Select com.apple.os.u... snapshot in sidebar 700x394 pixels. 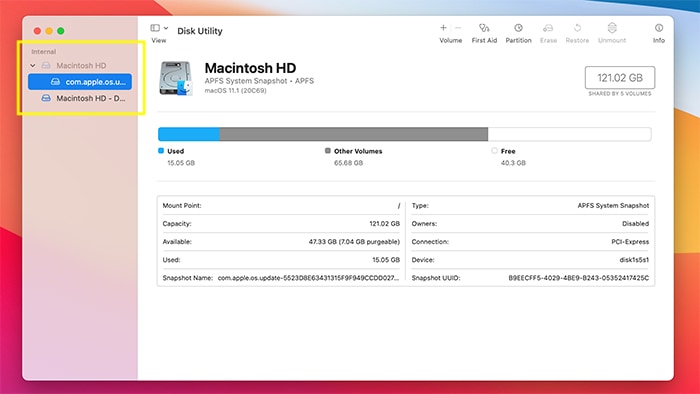[x=80, y=82]
